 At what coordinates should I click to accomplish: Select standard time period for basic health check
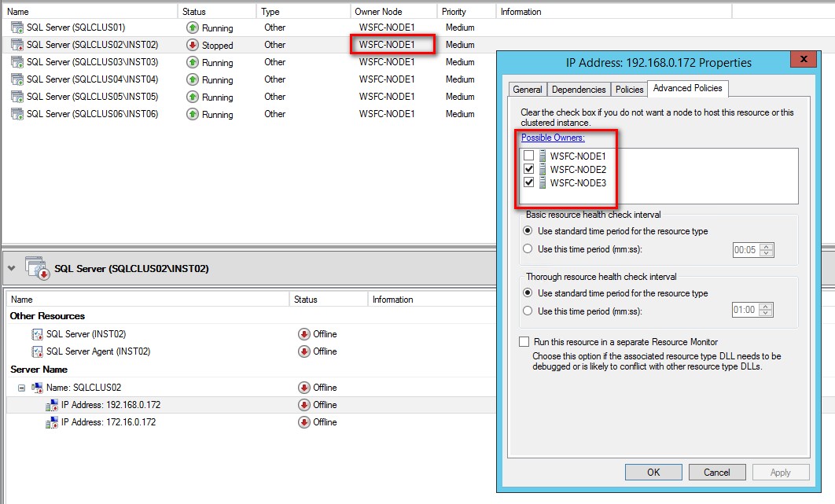pyautogui.click(x=528, y=230)
